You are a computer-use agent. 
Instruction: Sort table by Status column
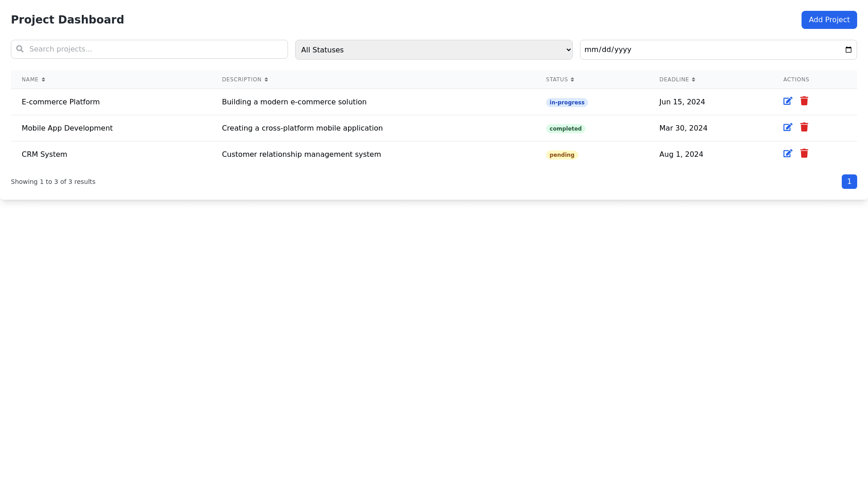pos(560,80)
